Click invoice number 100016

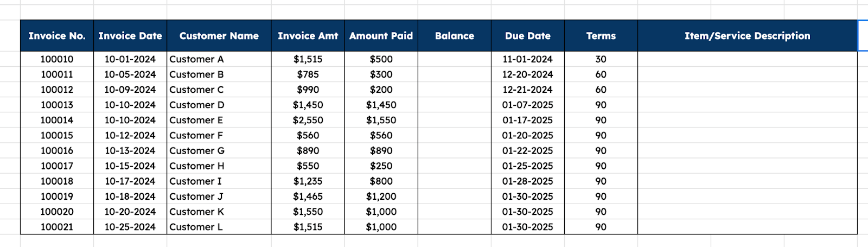(x=57, y=150)
